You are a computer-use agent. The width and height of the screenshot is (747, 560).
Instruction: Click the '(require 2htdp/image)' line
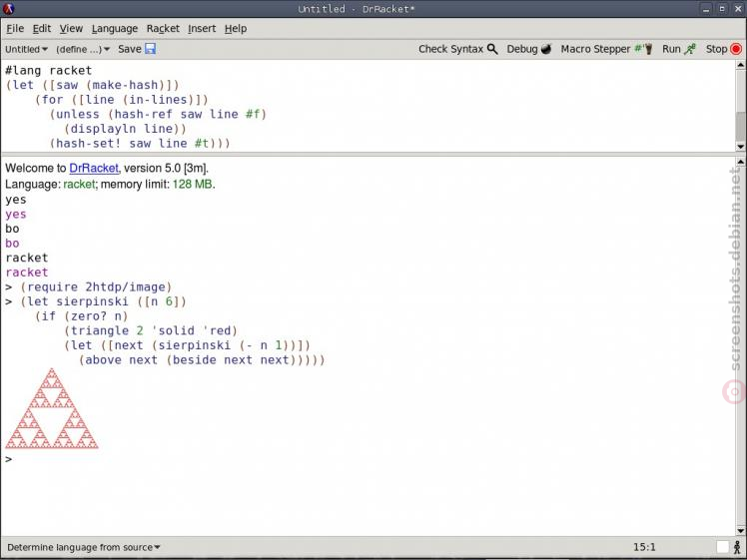click(x=96, y=287)
